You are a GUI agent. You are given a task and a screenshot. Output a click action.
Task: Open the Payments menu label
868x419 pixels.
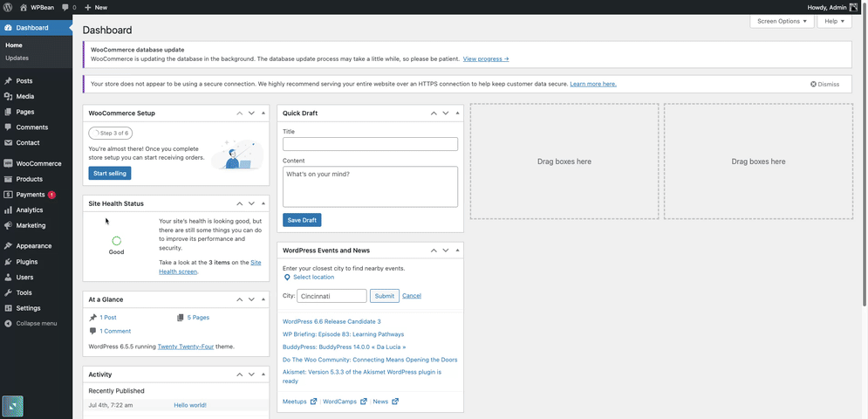coord(31,195)
